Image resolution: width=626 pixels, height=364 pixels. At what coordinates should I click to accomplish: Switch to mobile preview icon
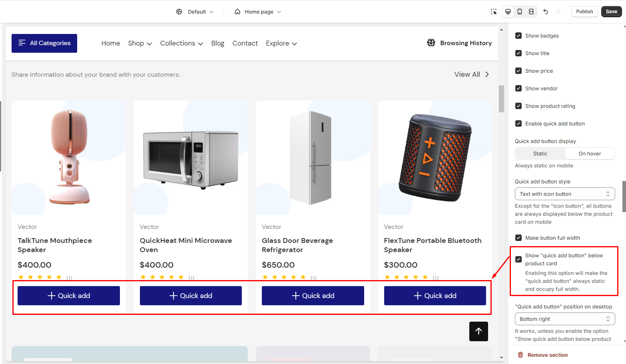click(520, 12)
